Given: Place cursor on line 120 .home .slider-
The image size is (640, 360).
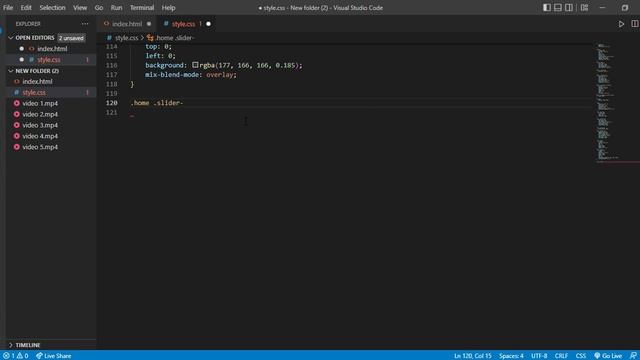Looking at the screenshot, I should (x=157, y=103).
